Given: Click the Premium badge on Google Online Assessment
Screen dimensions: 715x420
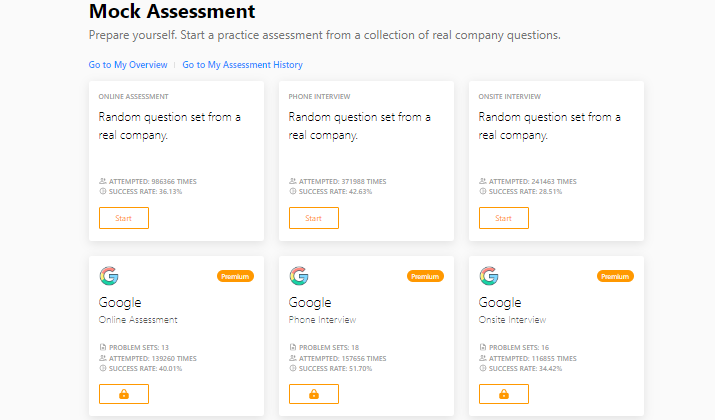Looking at the screenshot, I should (x=235, y=276).
